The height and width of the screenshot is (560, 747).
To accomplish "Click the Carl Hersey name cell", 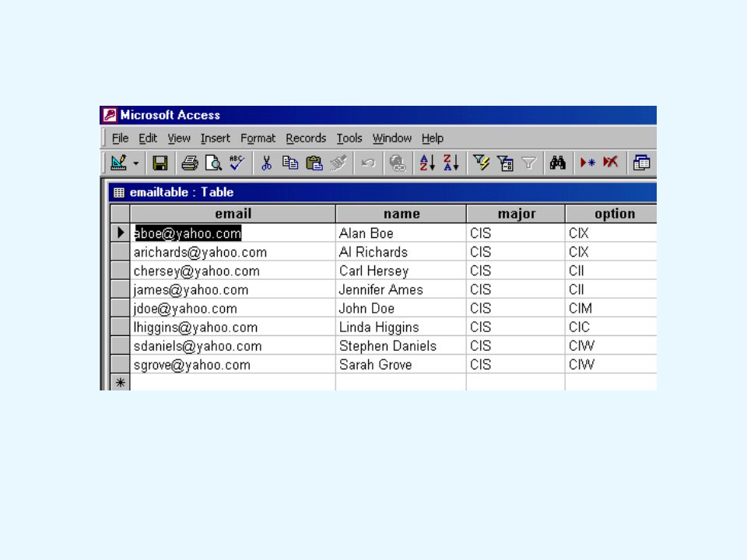I will pyautogui.click(x=402, y=271).
